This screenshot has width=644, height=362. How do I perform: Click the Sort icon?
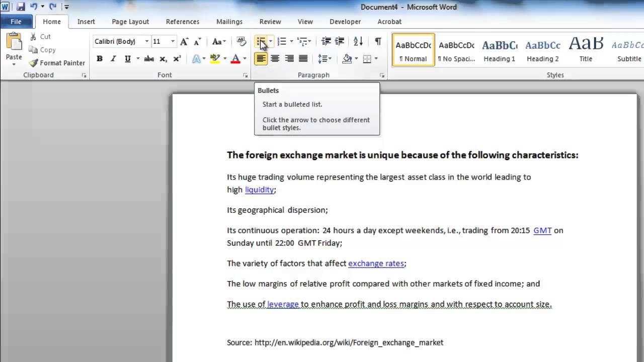click(358, 42)
